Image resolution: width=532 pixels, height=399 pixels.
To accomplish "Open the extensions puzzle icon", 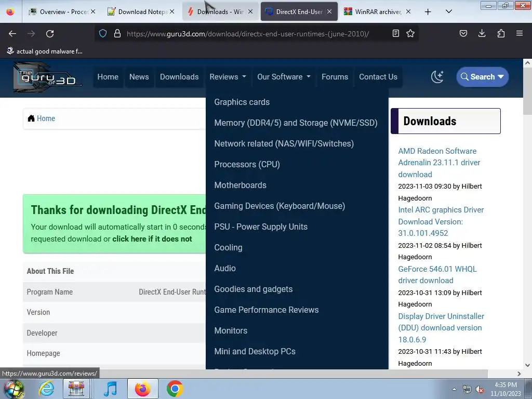I will point(501,33).
